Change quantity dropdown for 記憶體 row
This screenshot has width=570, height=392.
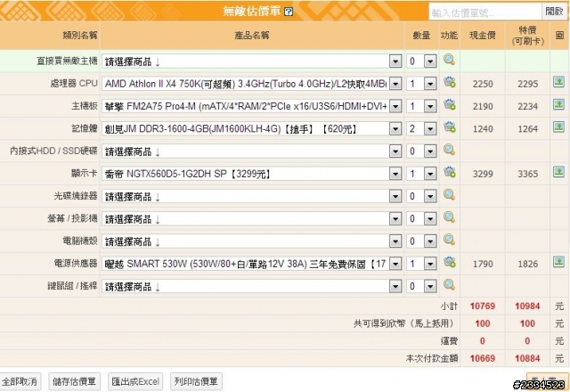click(421, 128)
